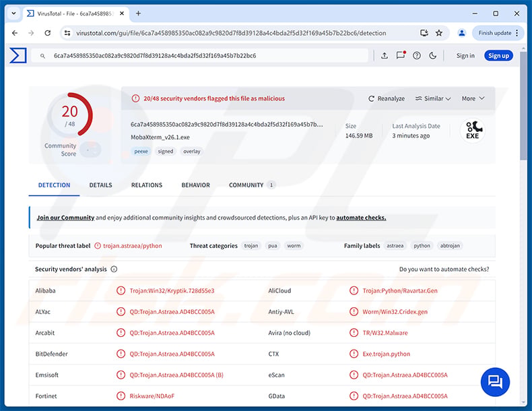Click the abtrojan family label tag
532x411 pixels.
pos(450,246)
